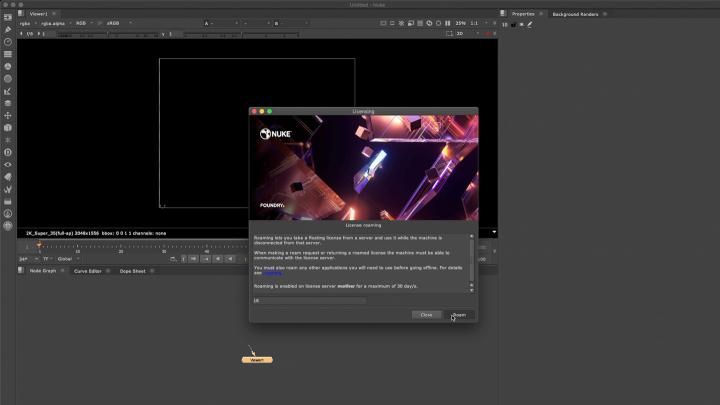Open the Views nodes eye icon
Image resolution: width=720 pixels, height=405 pixels.
click(x=8, y=164)
